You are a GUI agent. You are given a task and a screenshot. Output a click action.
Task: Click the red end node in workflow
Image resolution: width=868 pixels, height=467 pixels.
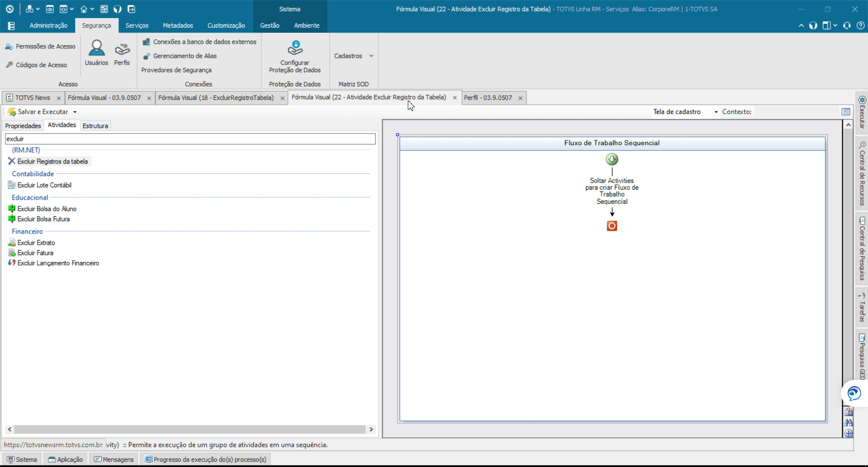tap(612, 226)
